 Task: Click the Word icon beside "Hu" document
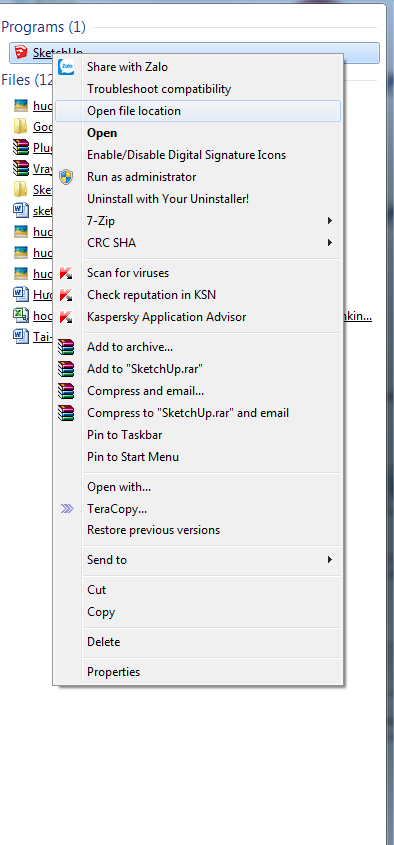coord(20,295)
